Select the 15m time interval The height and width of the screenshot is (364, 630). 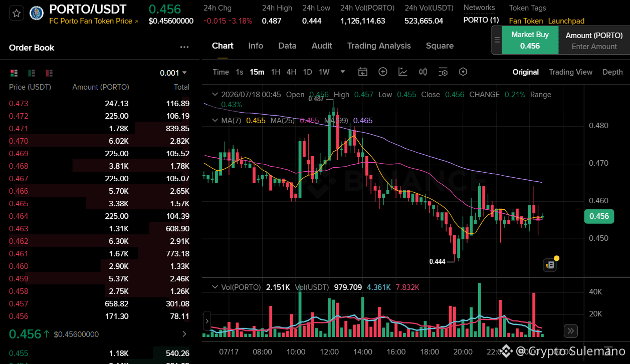[257, 72]
